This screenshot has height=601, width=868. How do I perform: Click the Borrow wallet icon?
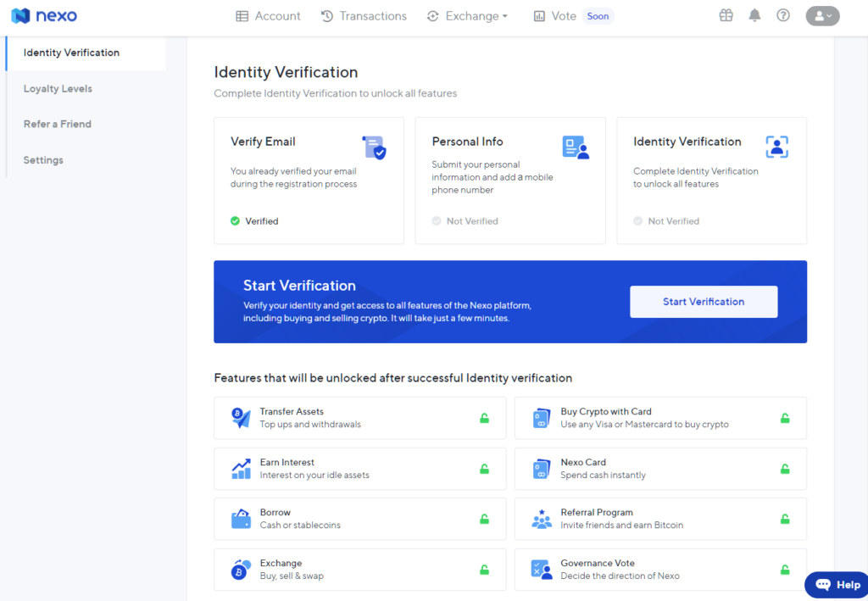coord(241,519)
